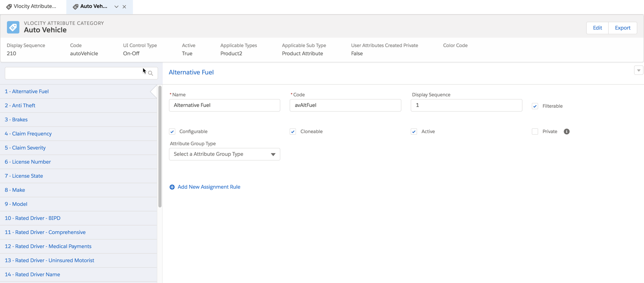Click the Auto Vehicle page title
Image resolution: width=644 pixels, height=283 pixels.
click(x=45, y=30)
